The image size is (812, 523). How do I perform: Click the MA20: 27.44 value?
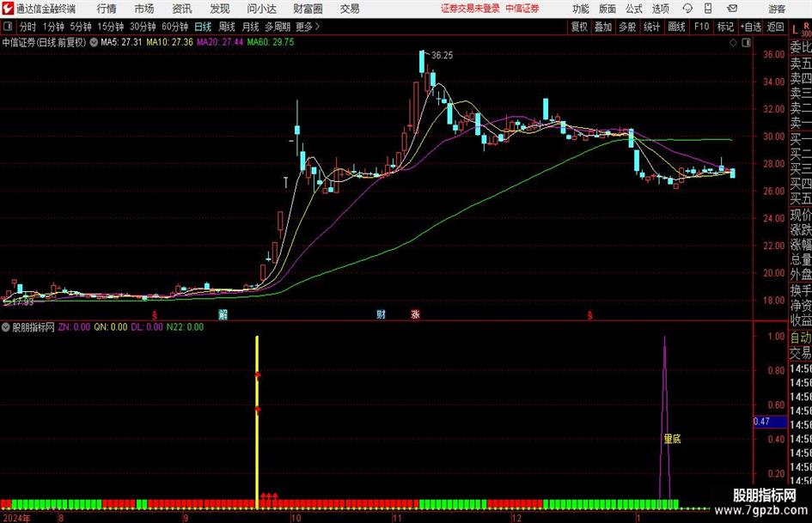click(x=220, y=42)
